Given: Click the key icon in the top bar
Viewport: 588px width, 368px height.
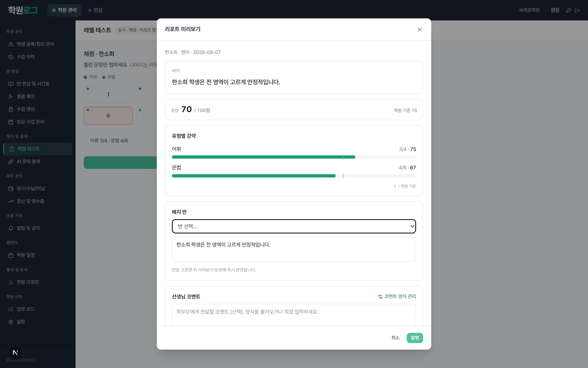Looking at the screenshot, I should (569, 10).
